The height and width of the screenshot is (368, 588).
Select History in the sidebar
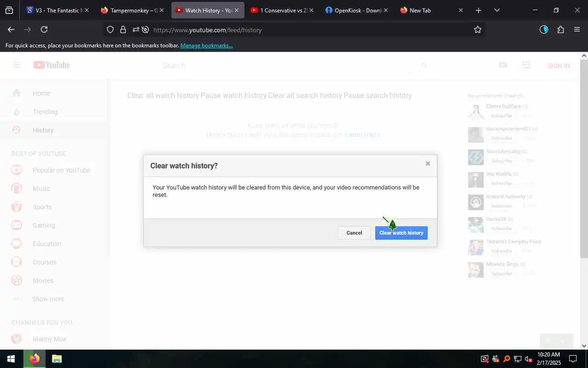54,130
